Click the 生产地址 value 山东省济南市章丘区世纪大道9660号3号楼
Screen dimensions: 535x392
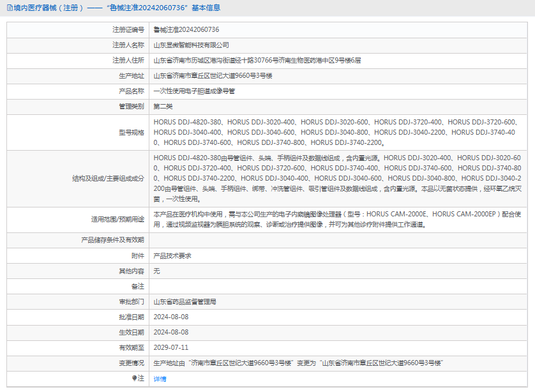213,76
